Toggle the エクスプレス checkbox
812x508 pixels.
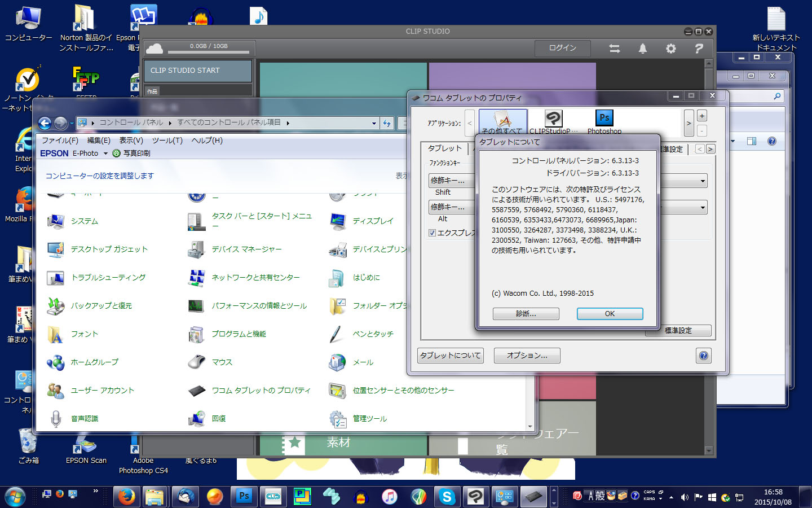433,233
